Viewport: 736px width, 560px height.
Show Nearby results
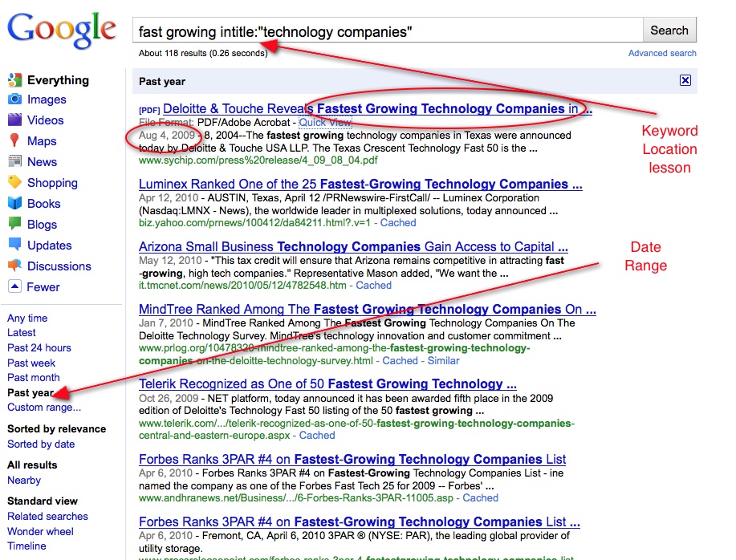pyautogui.click(x=24, y=480)
